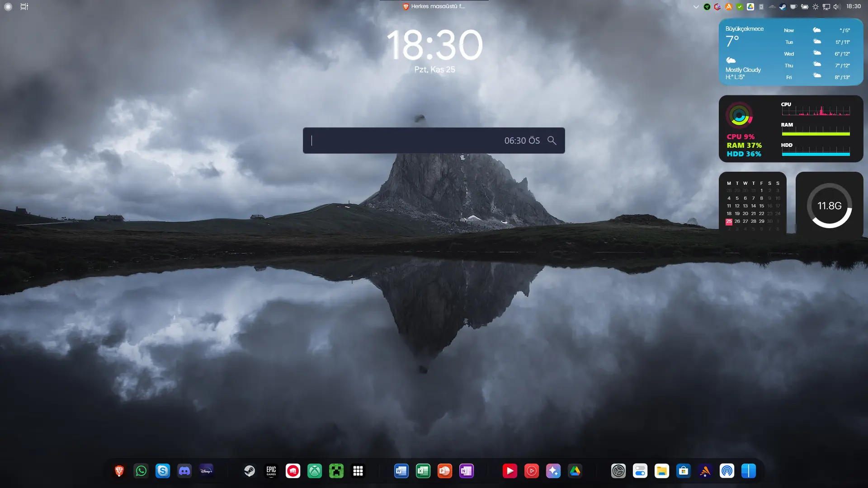Open brightness sun icon in tray

pyautogui.click(x=816, y=7)
